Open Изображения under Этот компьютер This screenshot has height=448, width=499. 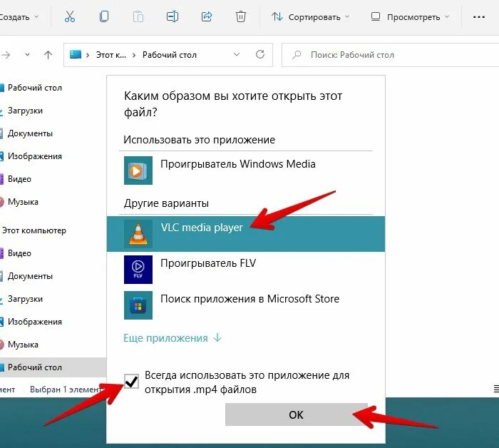point(34,322)
